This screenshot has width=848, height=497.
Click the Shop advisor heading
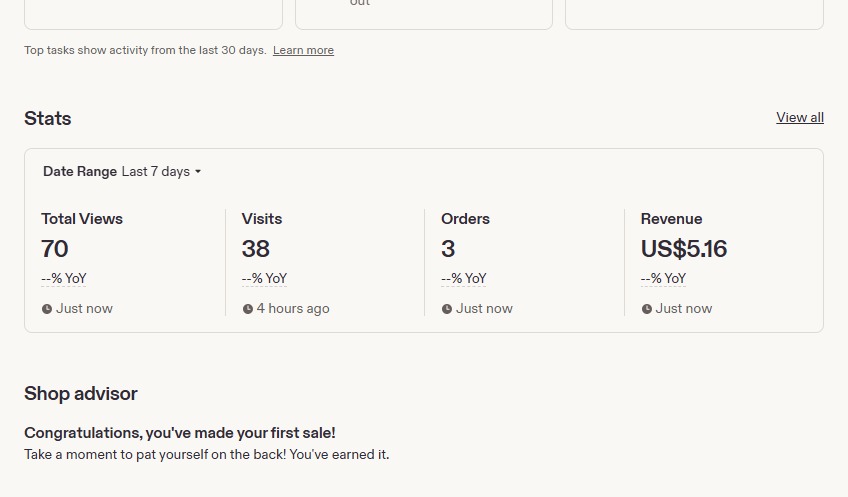click(81, 393)
